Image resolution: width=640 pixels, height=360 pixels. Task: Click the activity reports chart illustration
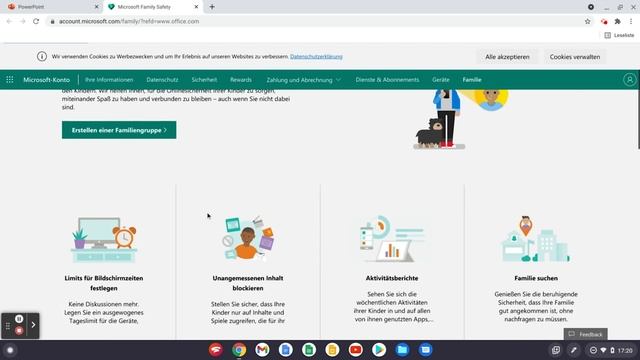coord(392,239)
